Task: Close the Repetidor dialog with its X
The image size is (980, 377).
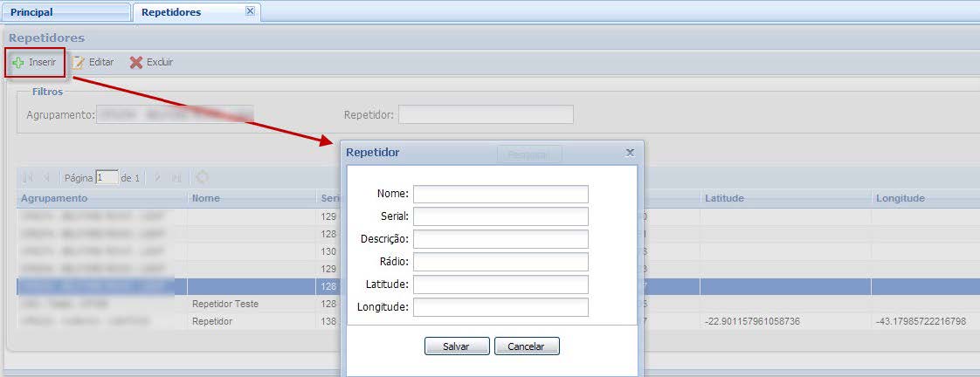Action: point(630,153)
